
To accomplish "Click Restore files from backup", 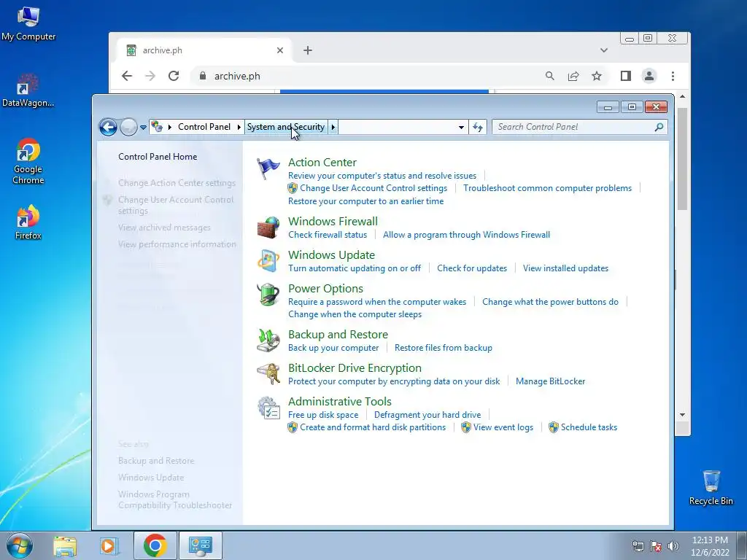I will (444, 348).
